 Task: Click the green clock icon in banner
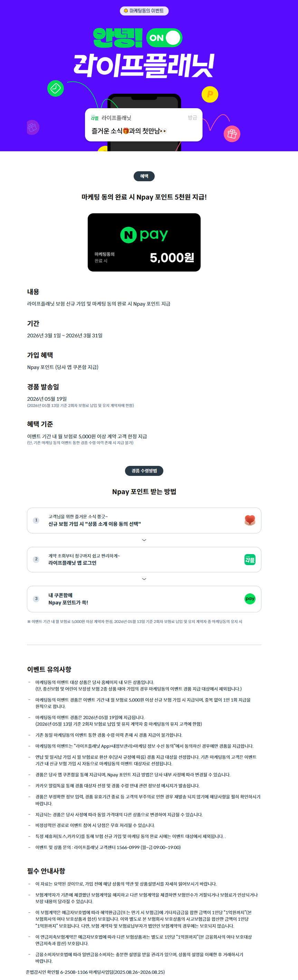pos(56,88)
